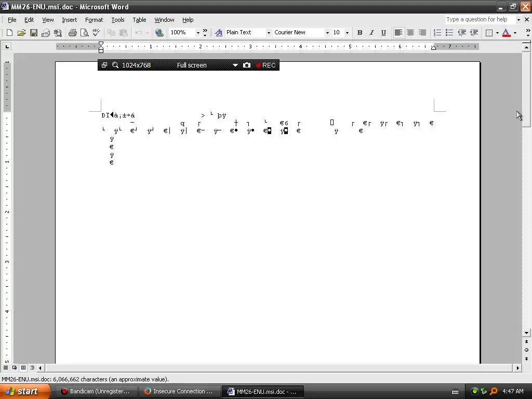
Task: Apply red font color swatch
Action: tap(506, 33)
